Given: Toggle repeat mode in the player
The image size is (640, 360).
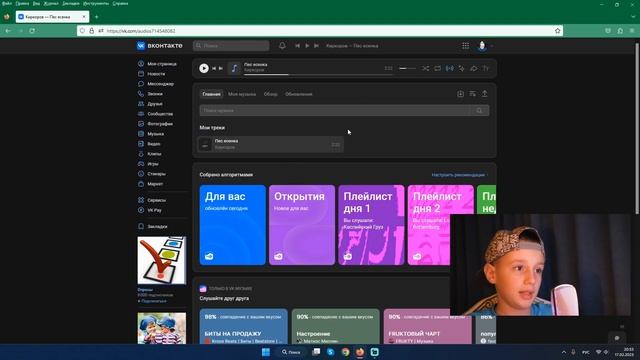Looking at the screenshot, I should [437, 68].
